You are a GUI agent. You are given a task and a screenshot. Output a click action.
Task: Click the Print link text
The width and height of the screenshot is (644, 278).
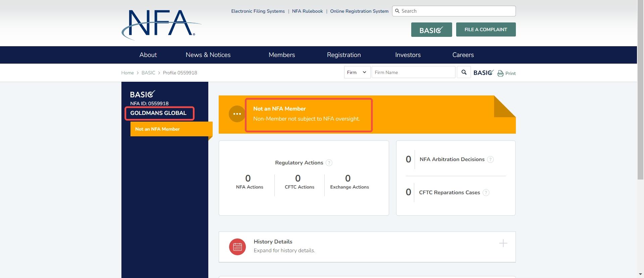(x=511, y=73)
